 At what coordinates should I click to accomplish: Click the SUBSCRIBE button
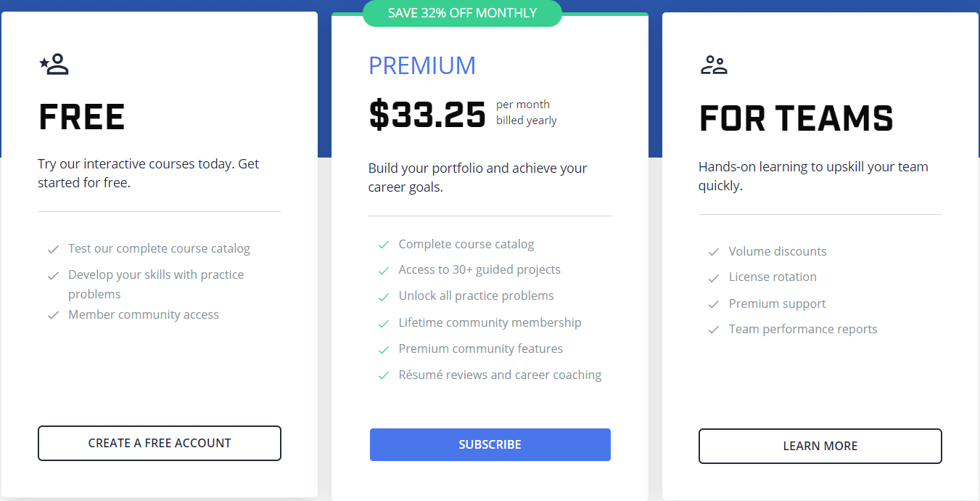tap(490, 444)
